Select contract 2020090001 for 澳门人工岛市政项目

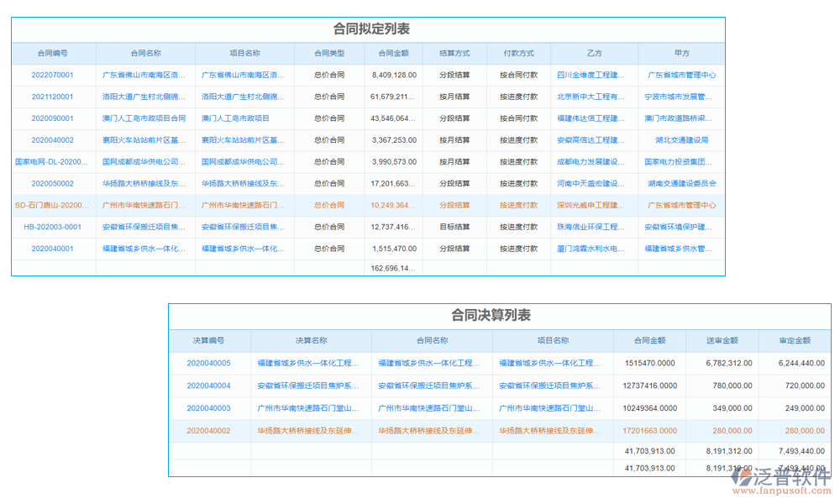[x=53, y=118]
